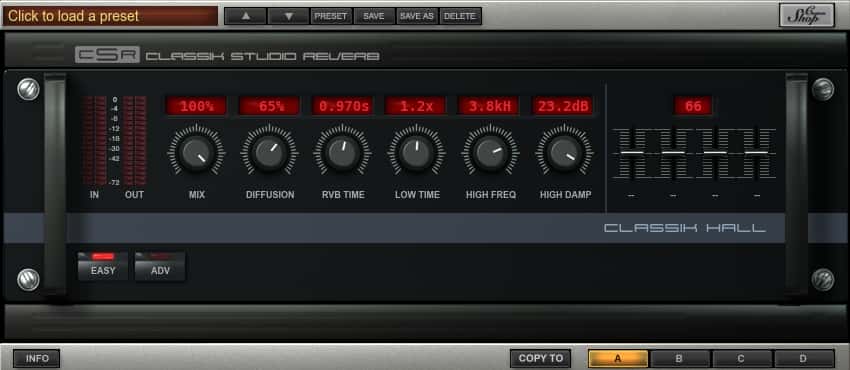Open the 'Click to load a preset' selector
Screen dimensions: 850x370
coord(110,16)
